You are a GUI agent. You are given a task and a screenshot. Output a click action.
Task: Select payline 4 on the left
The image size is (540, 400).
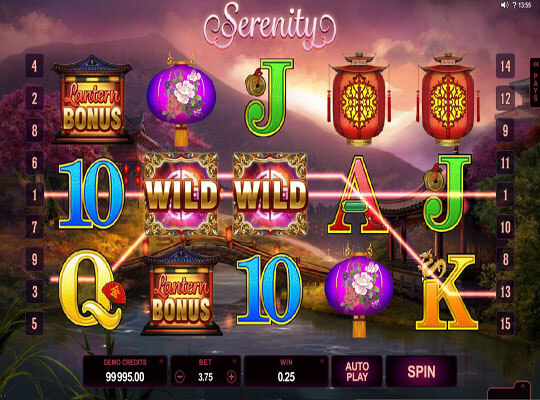point(34,65)
